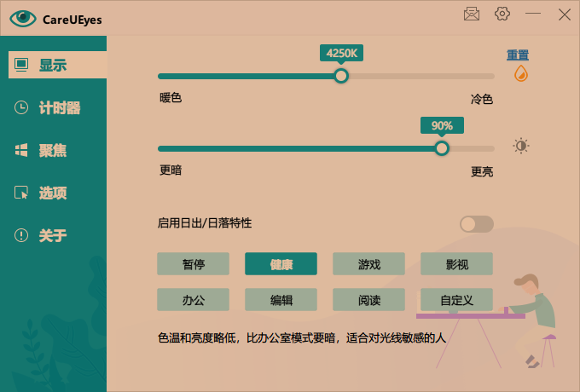This screenshot has height=392, width=580.
Task: Open the 选项 tab
Action: [x=53, y=193]
